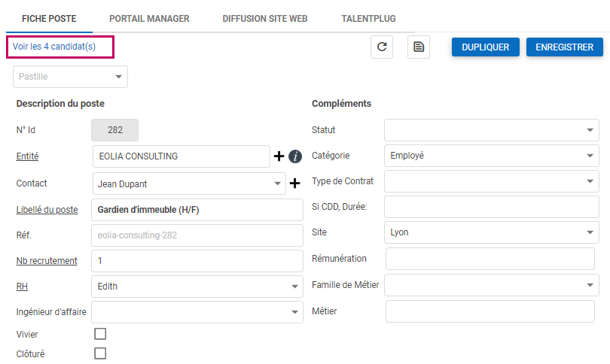This screenshot has height=364, width=610.
Task: Switch to the Portail Manager tab
Action: point(149,18)
